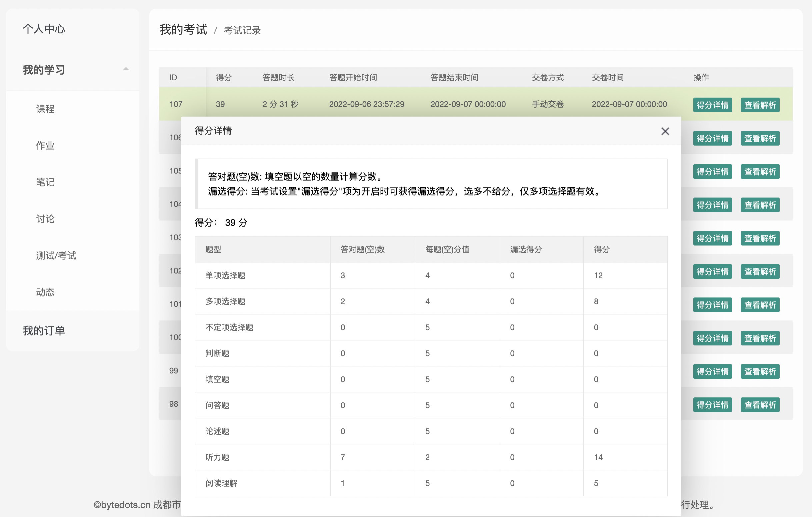Go to 课程 in the sidebar
The image size is (812, 517).
(x=45, y=109)
